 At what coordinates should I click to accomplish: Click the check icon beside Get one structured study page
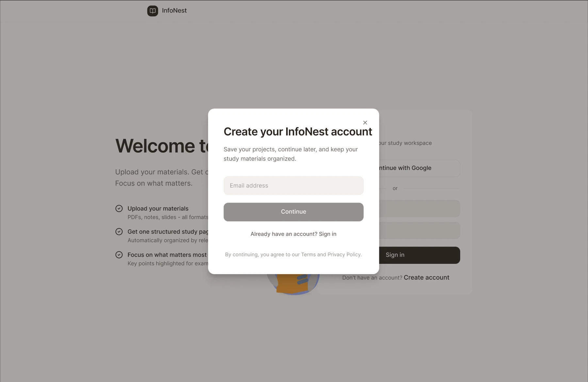(x=119, y=232)
